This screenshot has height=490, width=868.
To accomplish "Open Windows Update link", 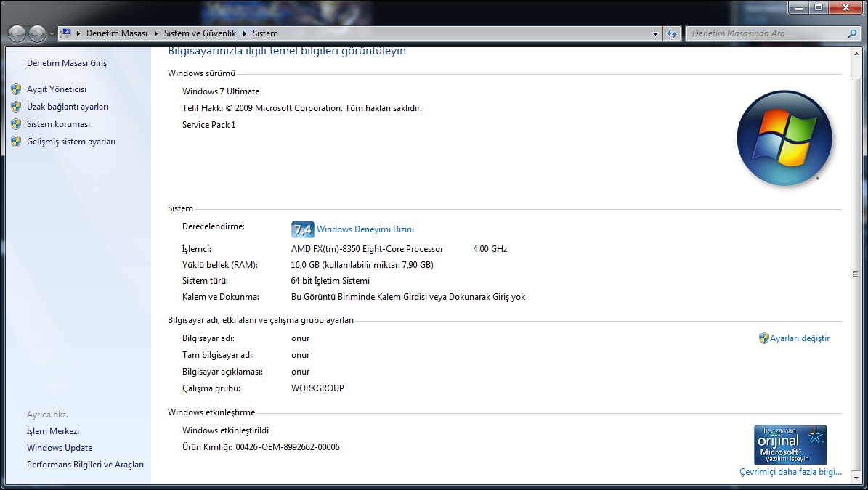I will 60,448.
